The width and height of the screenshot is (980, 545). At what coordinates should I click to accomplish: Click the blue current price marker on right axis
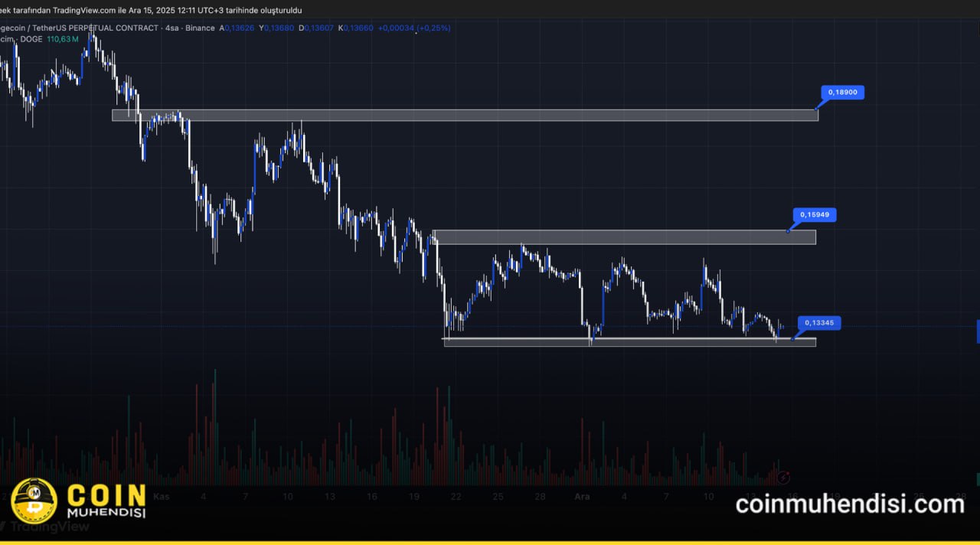pos(978,331)
